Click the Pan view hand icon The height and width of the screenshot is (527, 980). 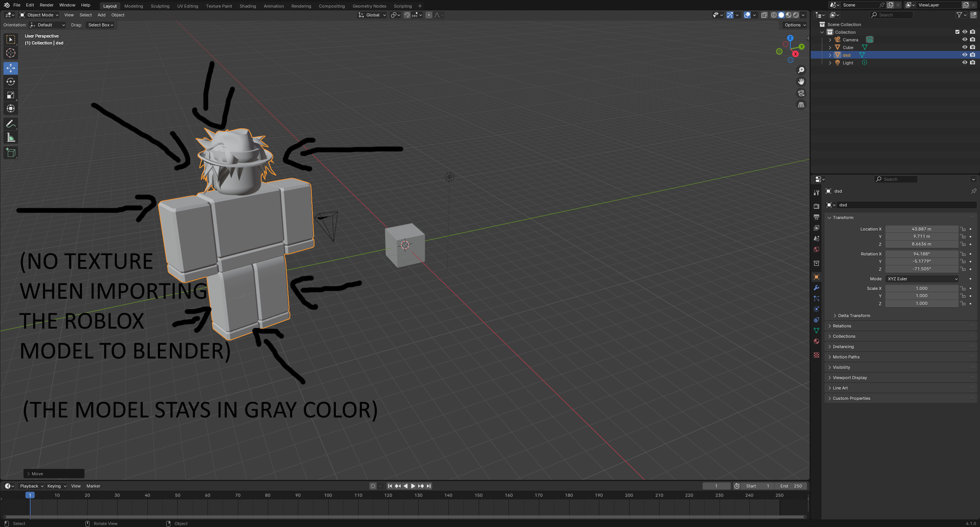pos(801,82)
